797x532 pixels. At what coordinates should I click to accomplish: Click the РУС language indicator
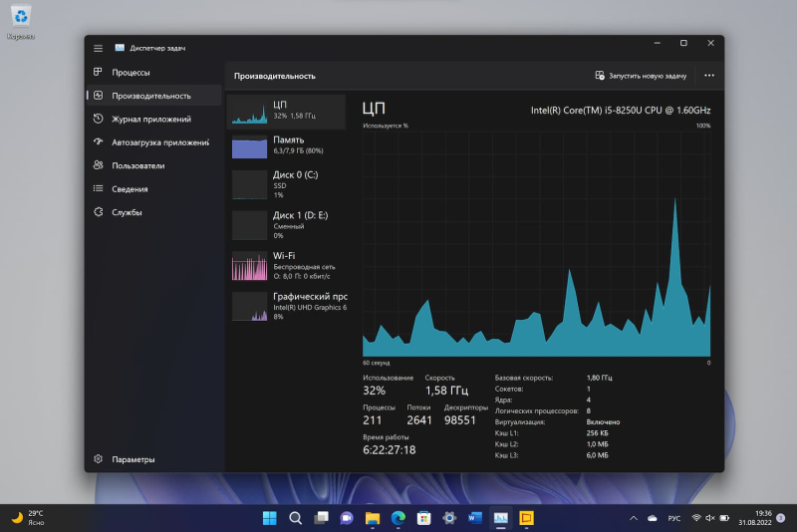click(674, 518)
